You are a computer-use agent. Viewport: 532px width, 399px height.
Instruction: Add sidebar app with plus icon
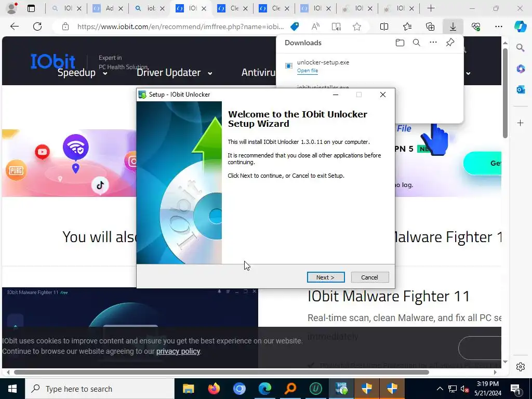[521, 123]
